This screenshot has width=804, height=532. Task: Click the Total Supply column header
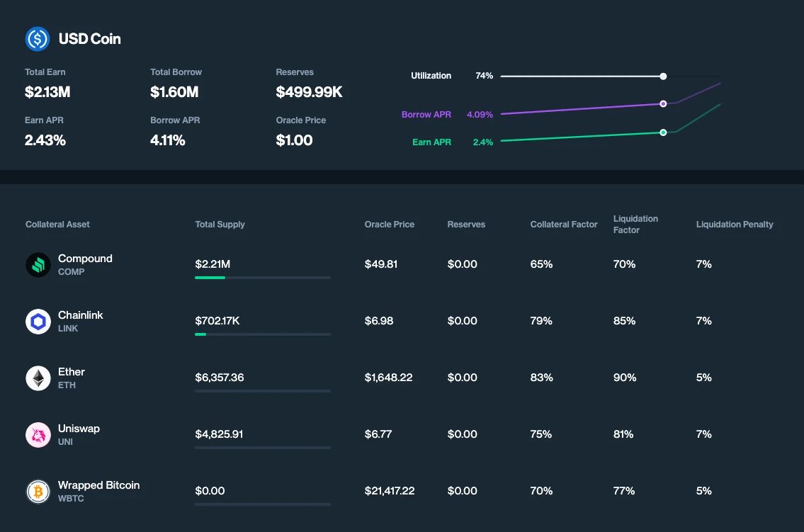[x=220, y=225]
